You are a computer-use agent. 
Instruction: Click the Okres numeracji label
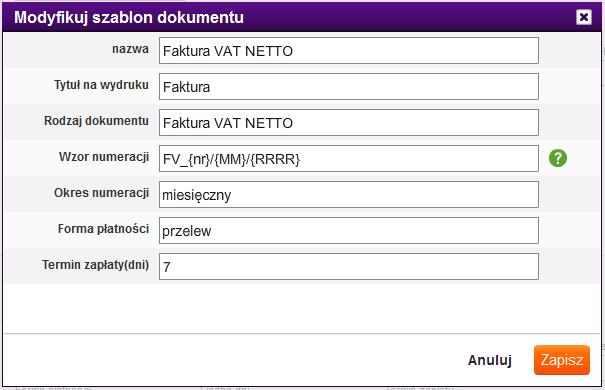click(101, 192)
